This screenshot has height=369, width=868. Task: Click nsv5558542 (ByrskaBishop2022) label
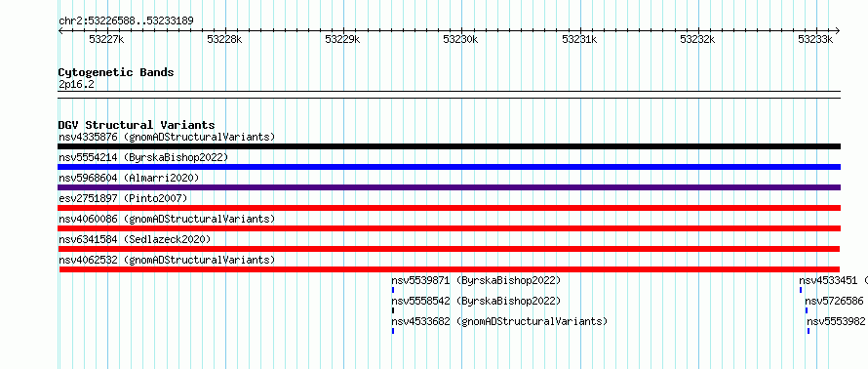476,301
